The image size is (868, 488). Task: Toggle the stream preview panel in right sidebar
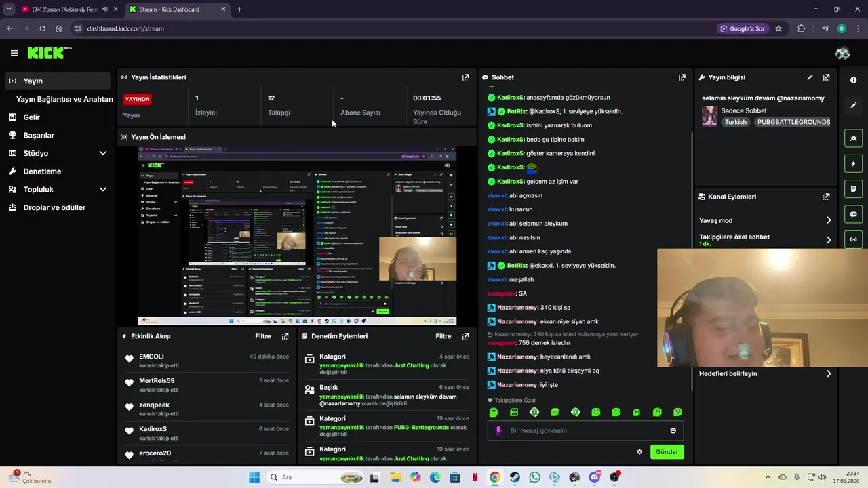click(853, 138)
